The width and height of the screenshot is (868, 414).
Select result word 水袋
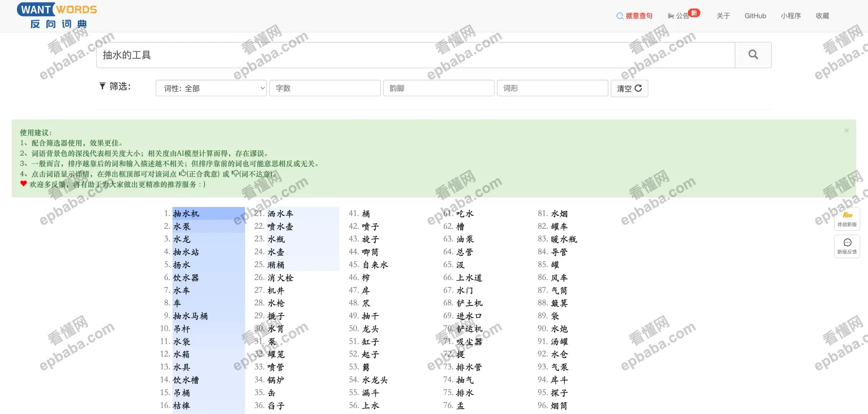(182, 342)
